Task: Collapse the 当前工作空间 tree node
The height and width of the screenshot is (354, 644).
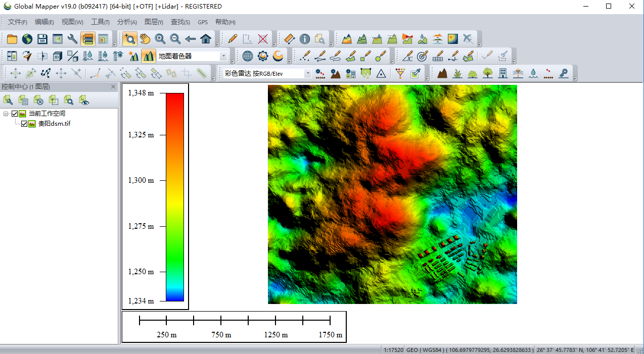Action: click(x=6, y=114)
